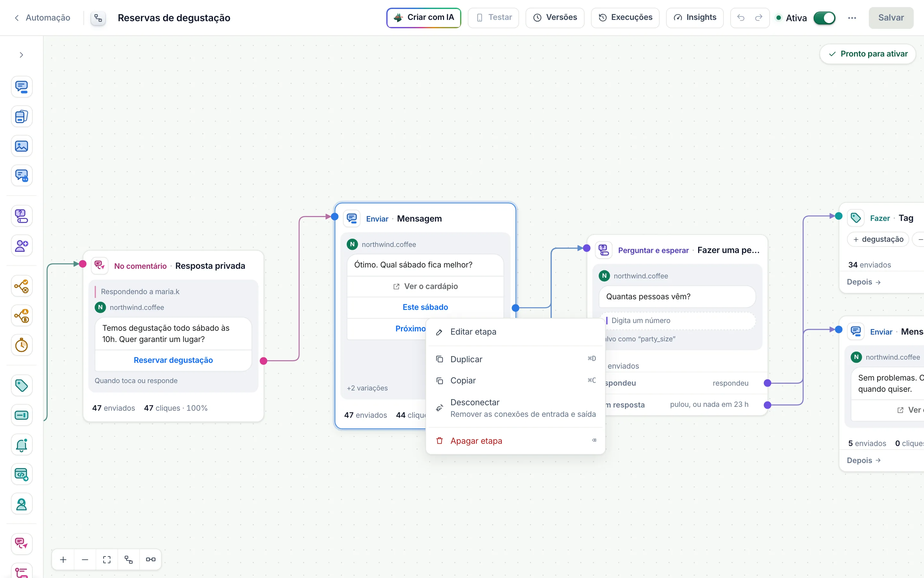Go back to Automação
This screenshot has height=578, width=924.
click(x=42, y=18)
